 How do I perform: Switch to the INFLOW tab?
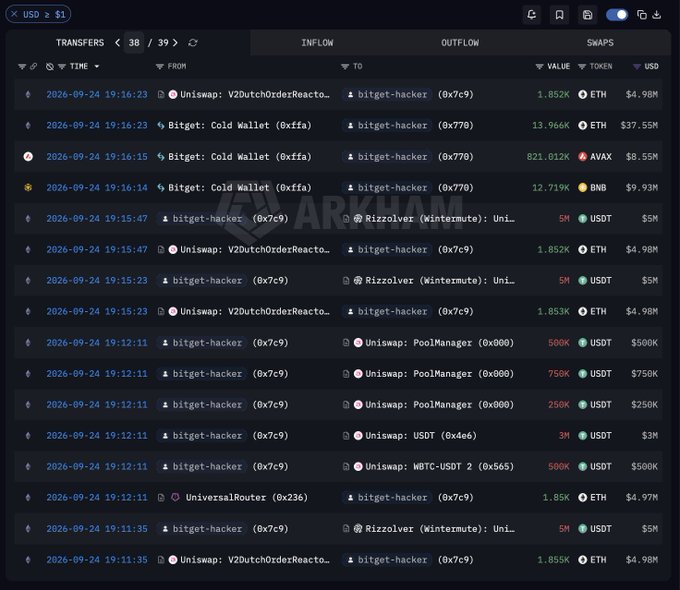pos(317,43)
